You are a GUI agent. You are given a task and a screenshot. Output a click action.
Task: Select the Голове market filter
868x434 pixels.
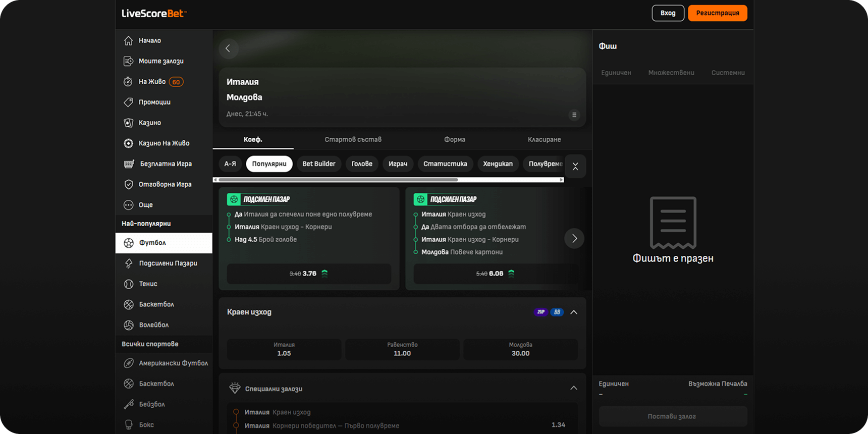coord(362,164)
